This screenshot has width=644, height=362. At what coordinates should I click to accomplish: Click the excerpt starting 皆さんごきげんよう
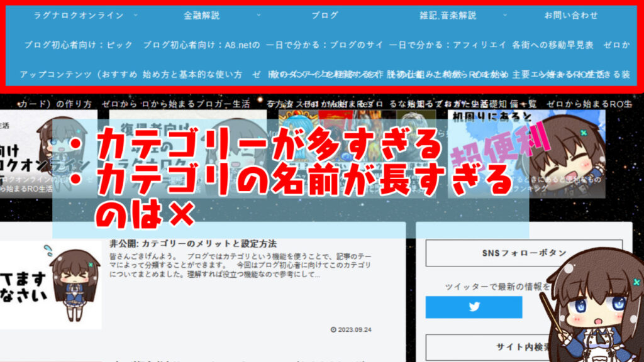click(x=240, y=265)
